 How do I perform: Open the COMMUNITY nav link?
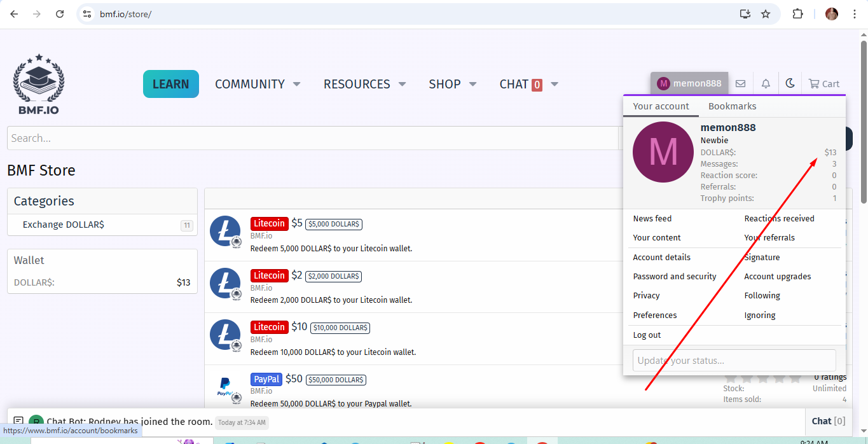[x=250, y=84]
